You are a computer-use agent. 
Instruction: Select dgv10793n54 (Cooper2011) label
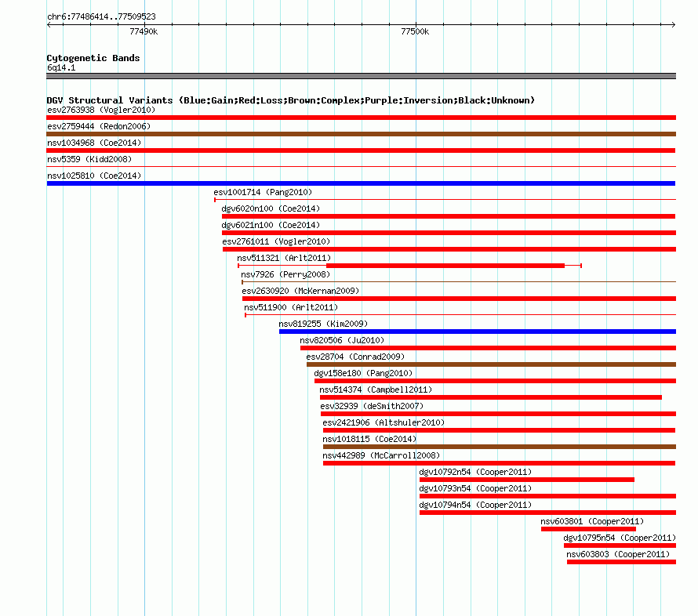pyautogui.click(x=475, y=488)
